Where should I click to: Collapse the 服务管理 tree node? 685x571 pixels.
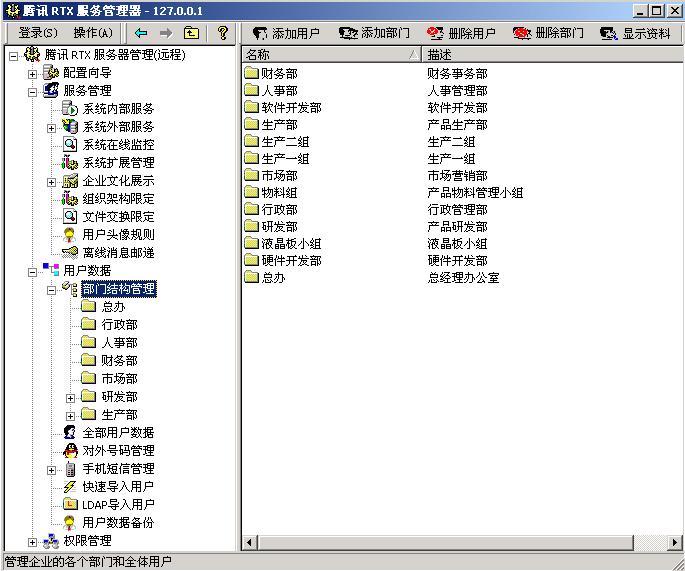[32, 92]
